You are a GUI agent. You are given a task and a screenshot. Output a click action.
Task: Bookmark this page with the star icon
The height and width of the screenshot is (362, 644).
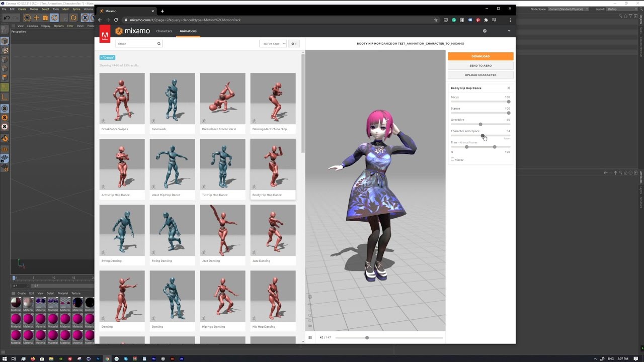(436, 20)
